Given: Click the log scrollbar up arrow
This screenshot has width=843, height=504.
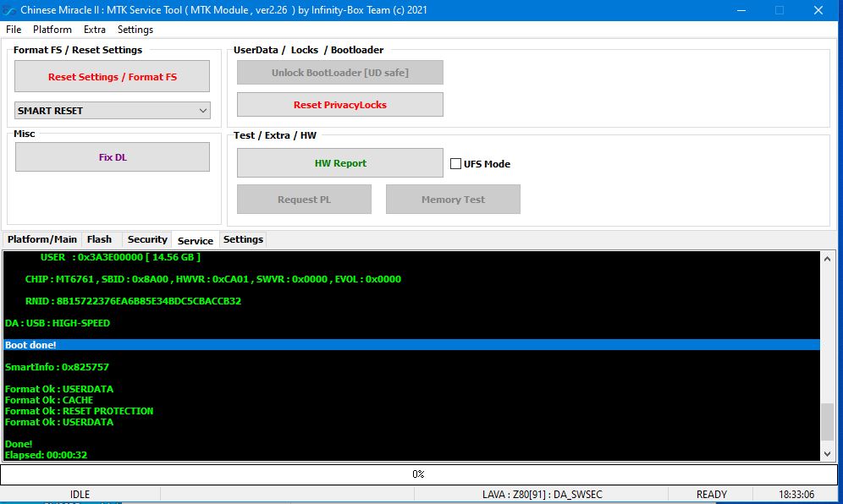Looking at the screenshot, I should tap(828, 259).
